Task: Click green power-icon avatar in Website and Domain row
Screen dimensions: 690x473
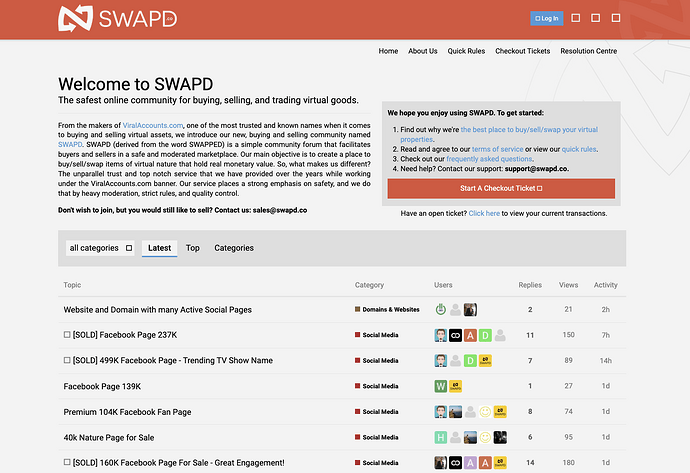Action: click(440, 310)
